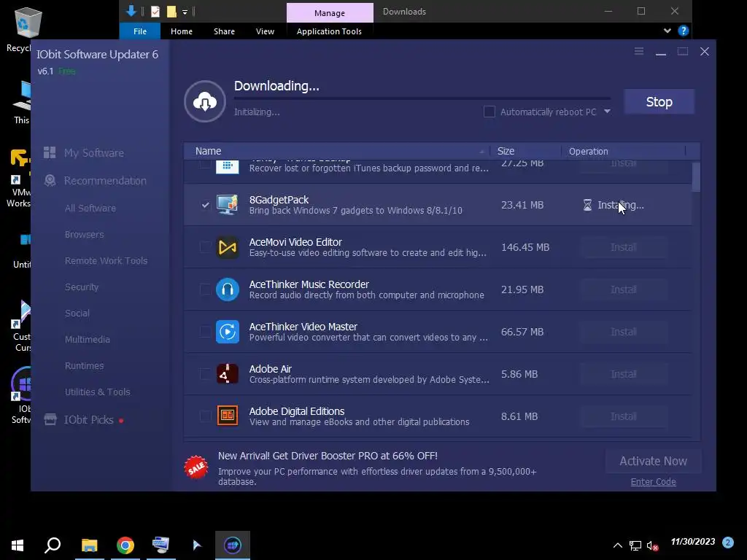Click the taskbar date 11/30/2023

tap(693, 542)
